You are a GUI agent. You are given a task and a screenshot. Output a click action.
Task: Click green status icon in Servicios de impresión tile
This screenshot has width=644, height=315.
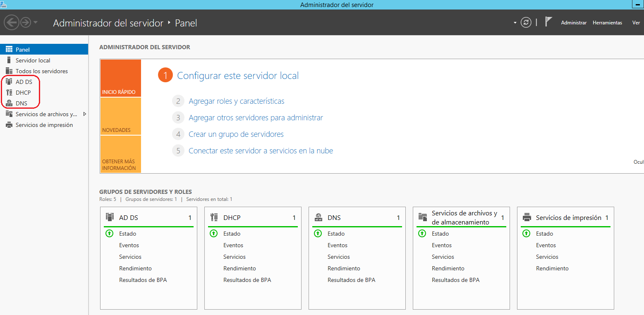[x=526, y=234]
